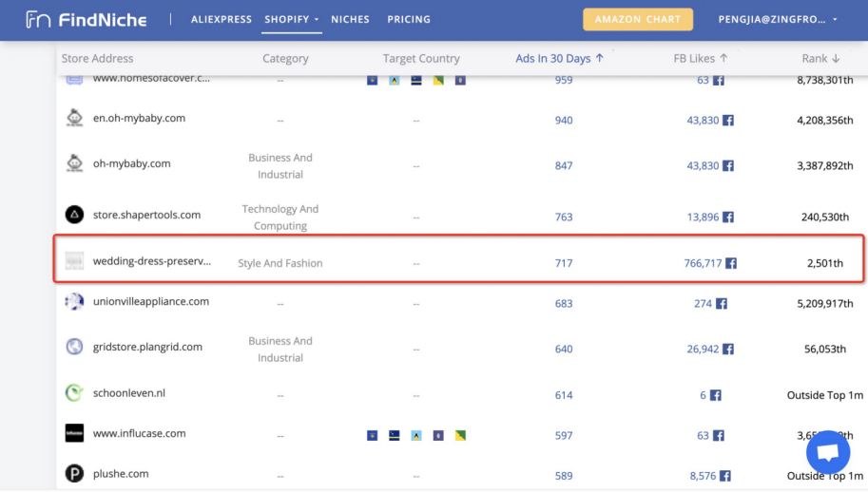Image resolution: width=868 pixels, height=492 pixels.
Task: Click the www.influcase.com black logo
Action: [x=74, y=433]
